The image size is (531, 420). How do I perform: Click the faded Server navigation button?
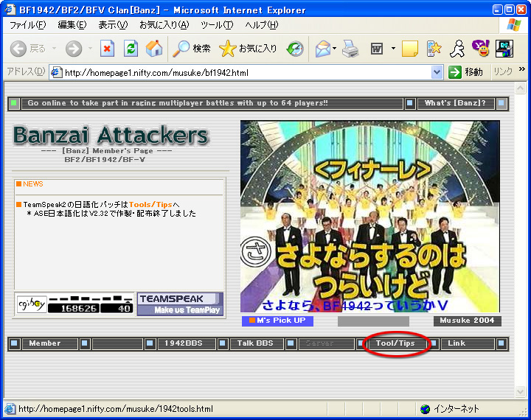(x=326, y=343)
